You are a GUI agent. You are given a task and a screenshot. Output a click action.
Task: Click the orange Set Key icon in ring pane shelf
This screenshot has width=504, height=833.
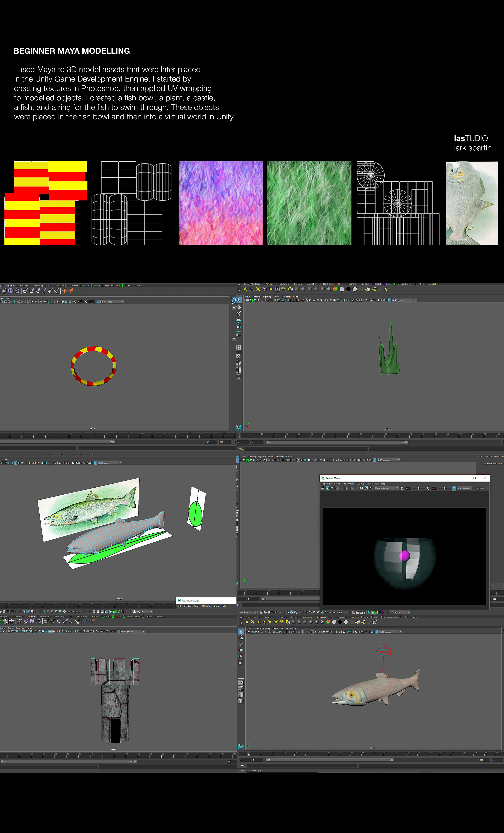65,291
